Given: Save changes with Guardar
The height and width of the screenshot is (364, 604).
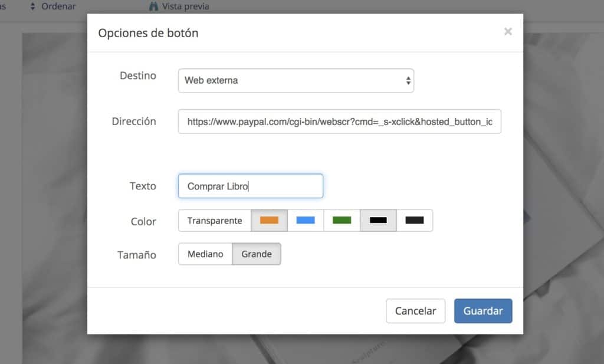Looking at the screenshot, I should pyautogui.click(x=483, y=311).
